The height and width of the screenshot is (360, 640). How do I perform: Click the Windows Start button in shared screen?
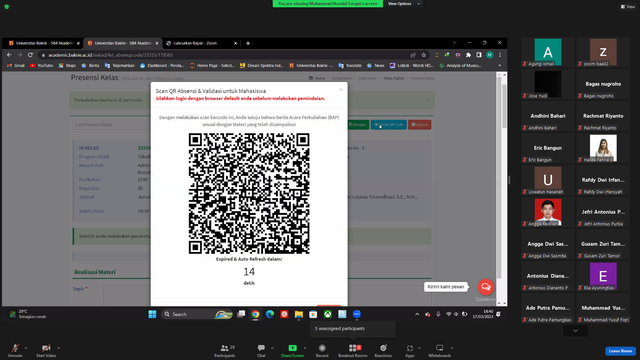point(152,314)
